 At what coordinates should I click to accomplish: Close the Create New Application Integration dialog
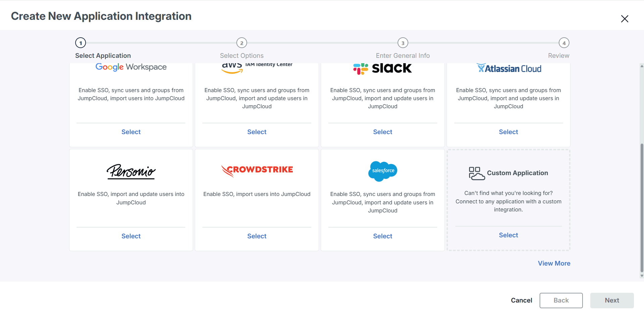tap(625, 19)
